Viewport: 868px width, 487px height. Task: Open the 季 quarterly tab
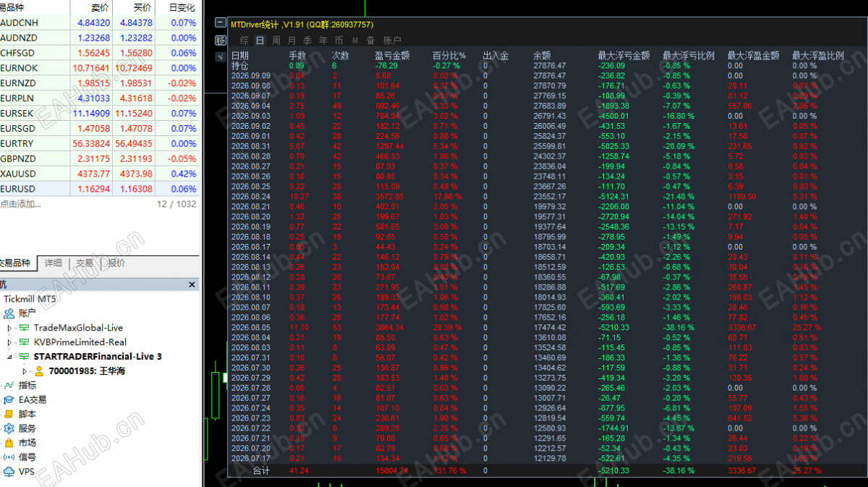(x=307, y=41)
